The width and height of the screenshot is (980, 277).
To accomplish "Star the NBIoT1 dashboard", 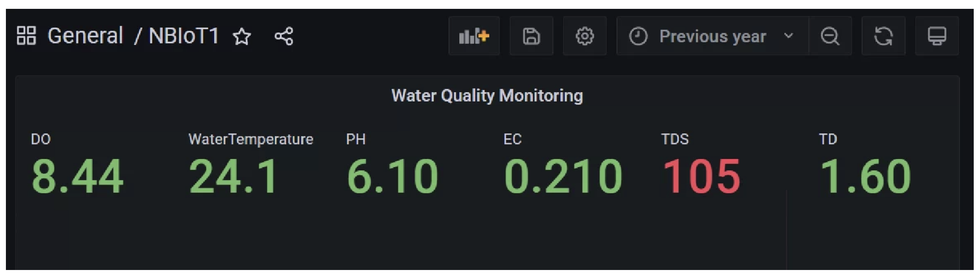I will click(x=241, y=37).
